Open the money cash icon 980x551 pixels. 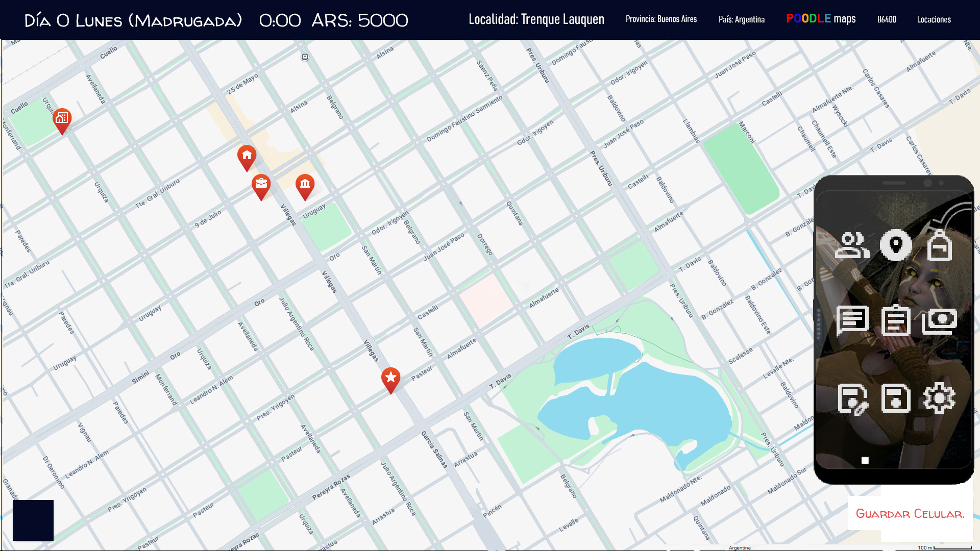click(x=939, y=321)
